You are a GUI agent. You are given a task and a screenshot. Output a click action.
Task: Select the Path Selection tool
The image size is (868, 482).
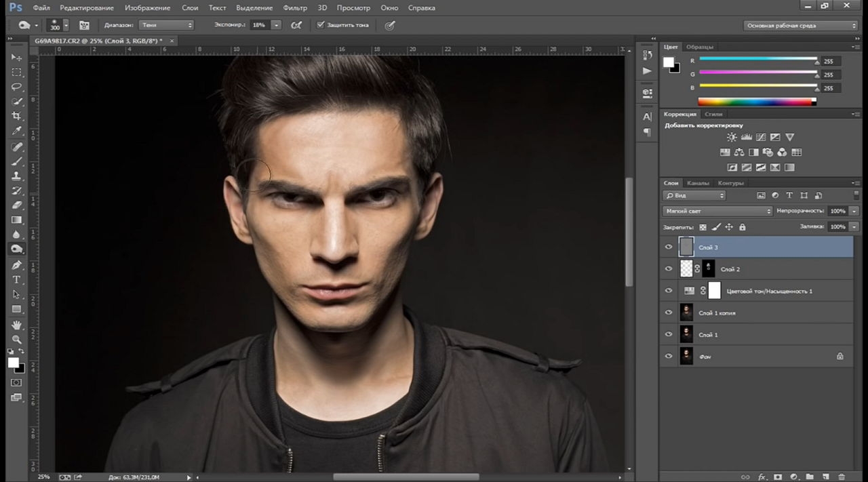coord(16,294)
